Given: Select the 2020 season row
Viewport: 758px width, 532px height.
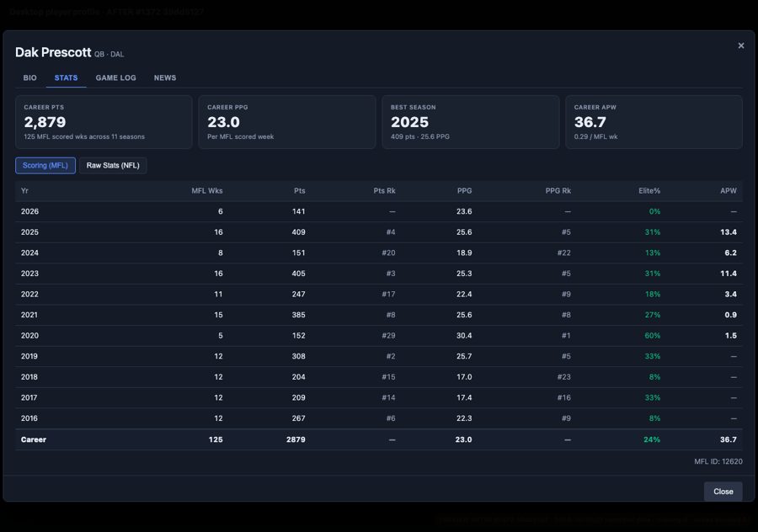Looking at the screenshot, I should [379, 336].
